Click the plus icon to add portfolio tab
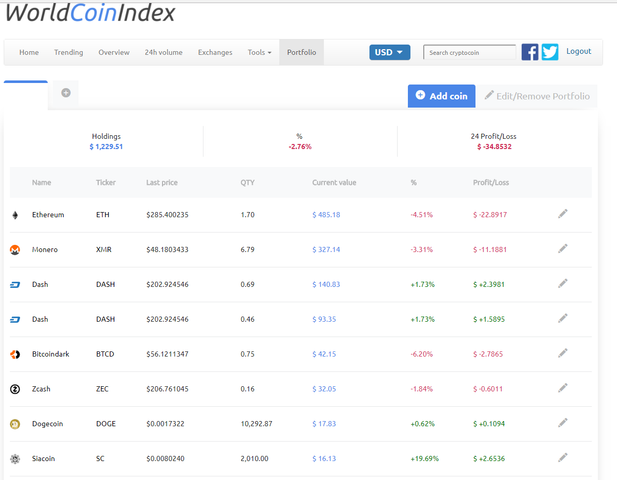 (66, 93)
